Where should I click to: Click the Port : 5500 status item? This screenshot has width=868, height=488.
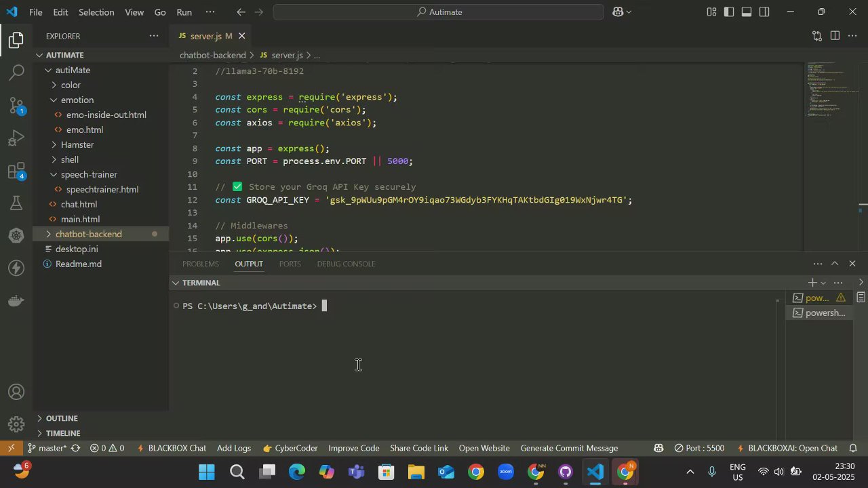(x=699, y=448)
